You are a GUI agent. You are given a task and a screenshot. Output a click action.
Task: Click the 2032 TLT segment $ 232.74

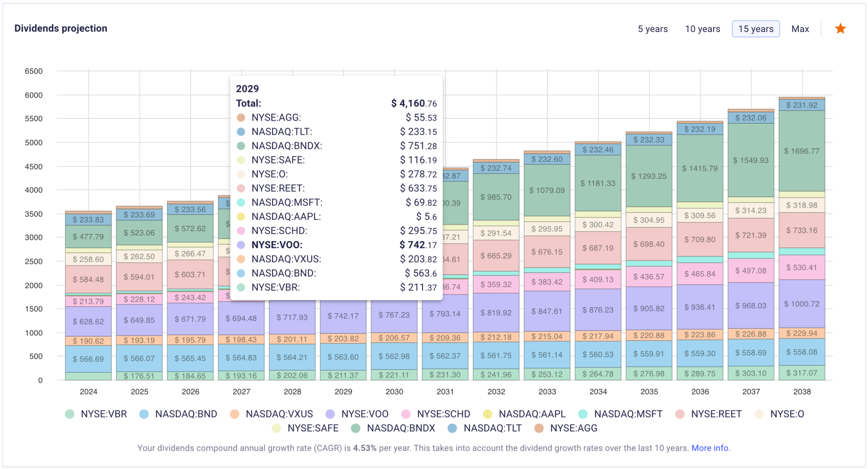click(x=496, y=168)
